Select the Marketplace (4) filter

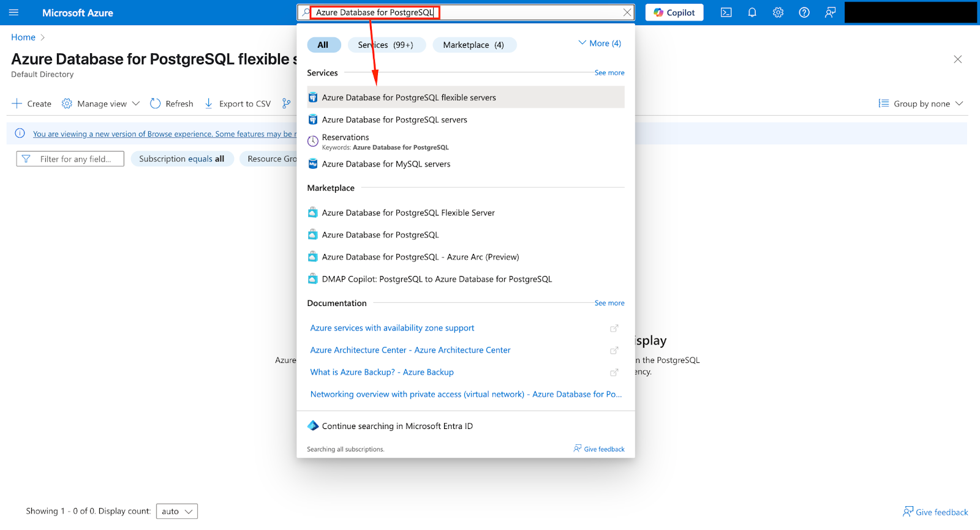474,45
